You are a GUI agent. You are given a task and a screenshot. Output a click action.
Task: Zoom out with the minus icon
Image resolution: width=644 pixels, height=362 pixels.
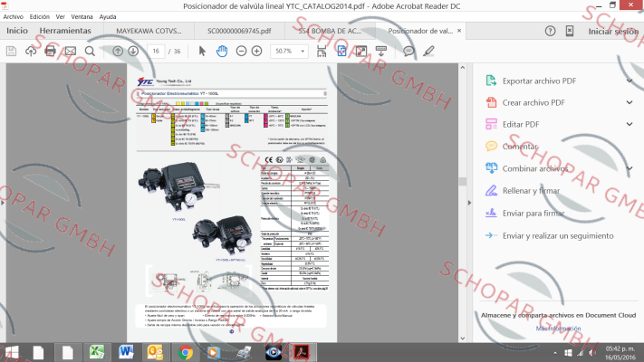pos(242,52)
